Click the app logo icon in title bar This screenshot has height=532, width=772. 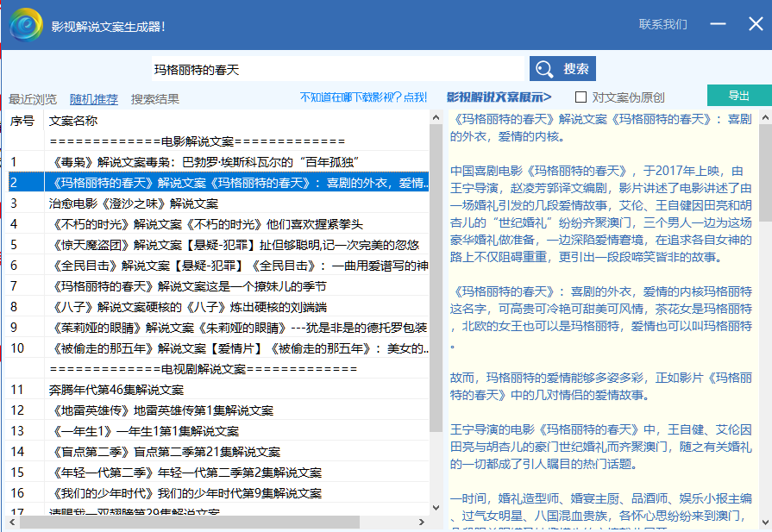point(26,25)
